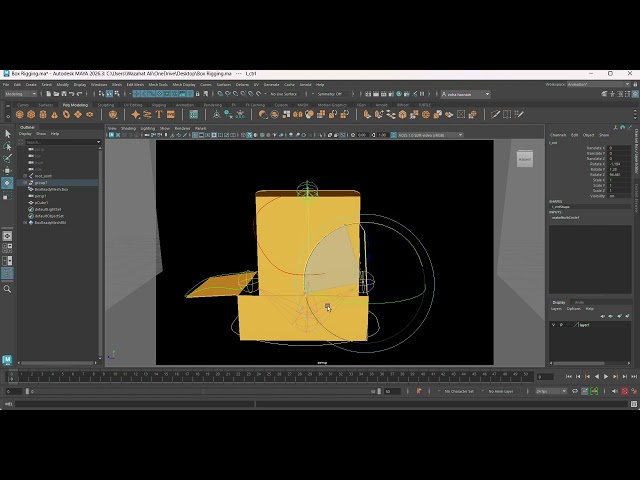The width and height of the screenshot is (640, 480).
Task: Create a polygon sphere from shelf
Action: pyautogui.click(x=19, y=115)
